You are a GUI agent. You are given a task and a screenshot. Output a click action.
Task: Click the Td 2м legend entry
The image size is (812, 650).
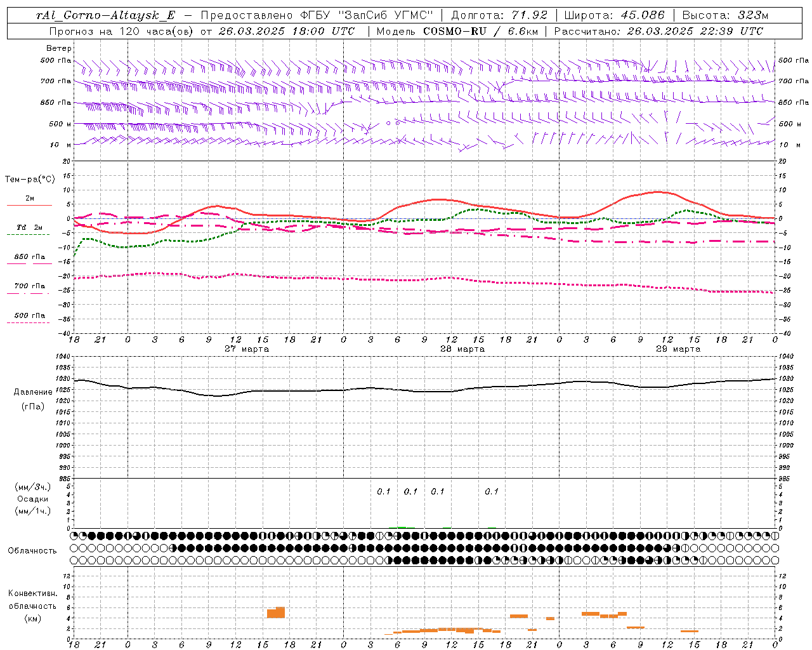[29, 227]
